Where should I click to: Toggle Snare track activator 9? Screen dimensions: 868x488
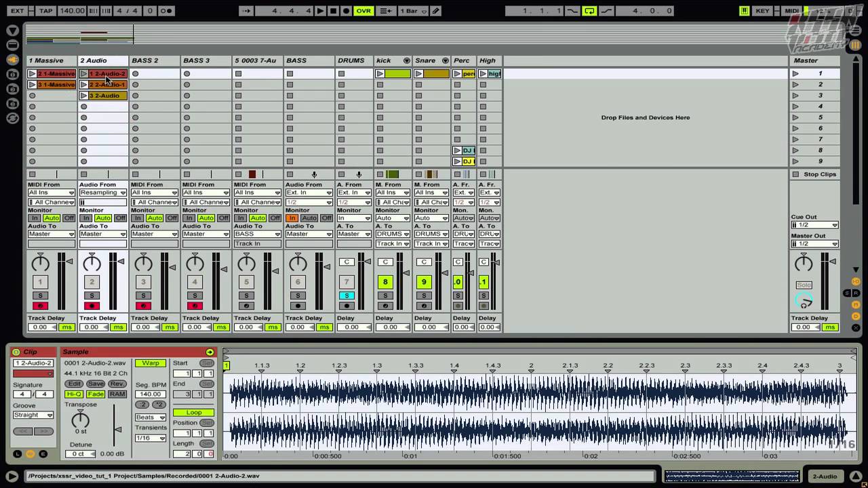coord(424,282)
